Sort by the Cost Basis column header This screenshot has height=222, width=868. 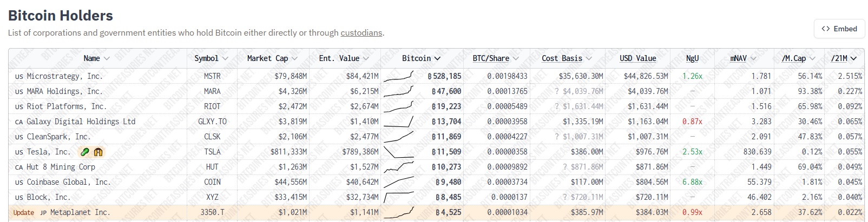[567, 58]
